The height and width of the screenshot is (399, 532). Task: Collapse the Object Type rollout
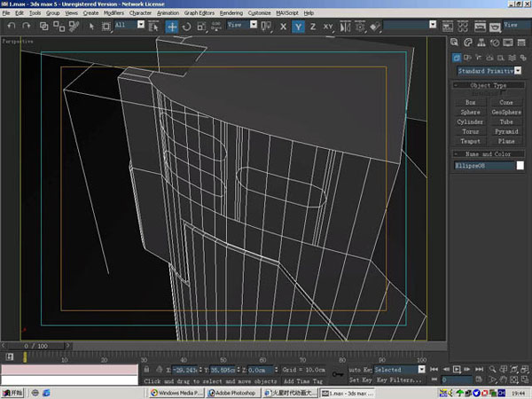[489, 85]
